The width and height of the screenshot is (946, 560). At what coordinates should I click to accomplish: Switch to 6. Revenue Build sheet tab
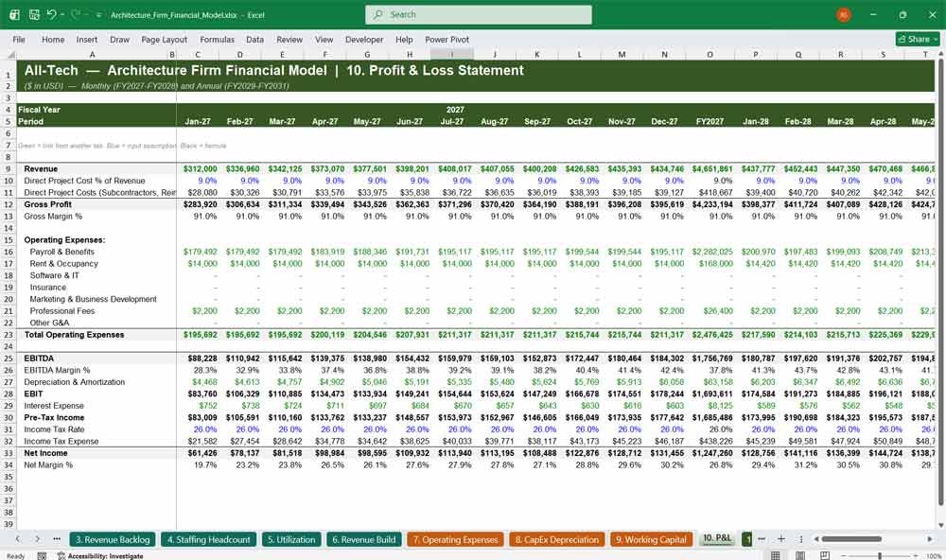tap(364, 539)
